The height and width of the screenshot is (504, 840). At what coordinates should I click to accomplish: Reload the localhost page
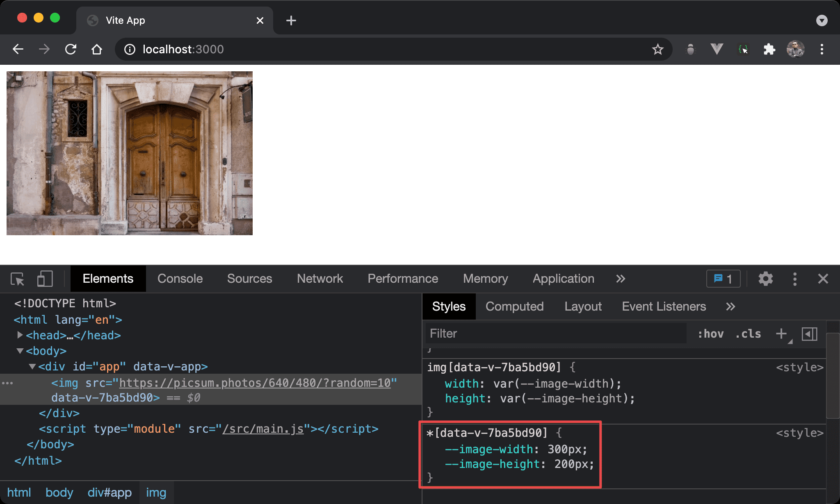click(x=71, y=49)
